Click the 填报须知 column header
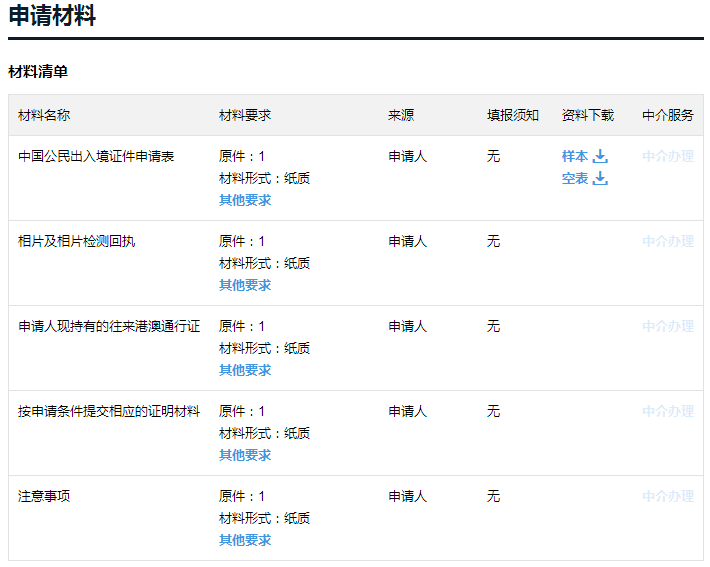710x567 pixels. pos(513,116)
